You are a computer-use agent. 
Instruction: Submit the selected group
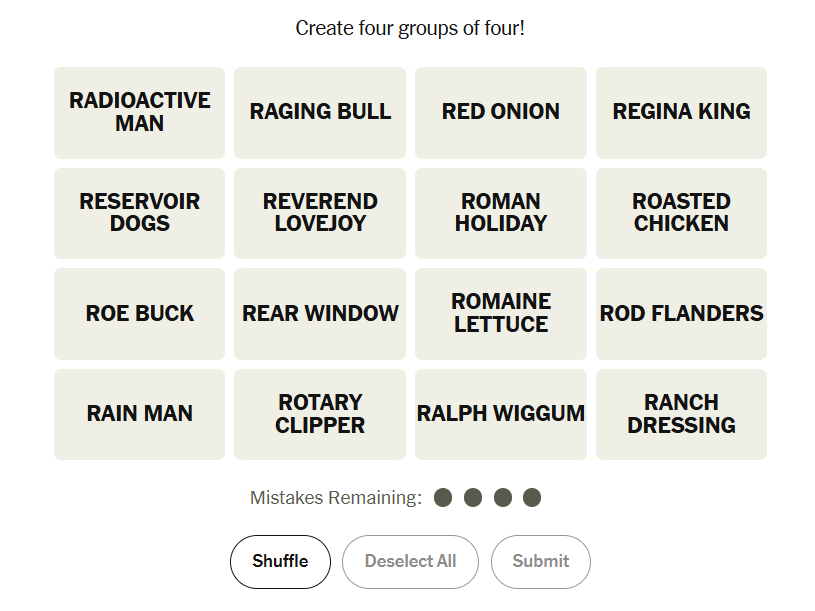[541, 562]
